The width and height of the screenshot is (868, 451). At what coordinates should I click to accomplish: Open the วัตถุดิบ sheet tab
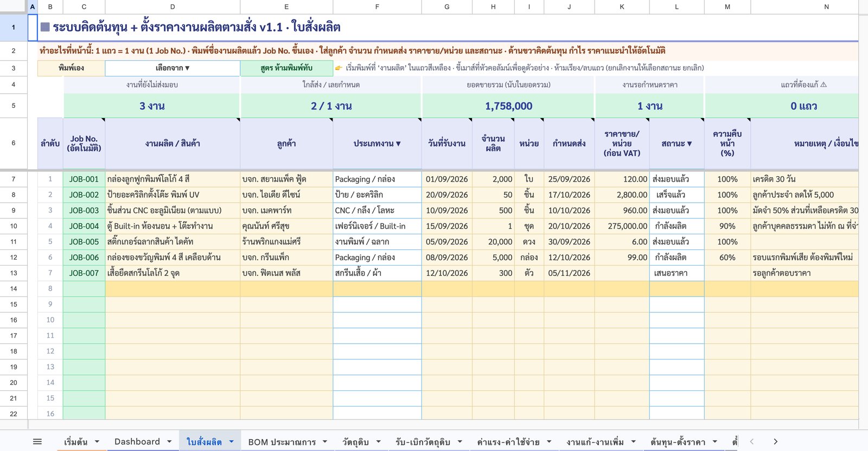tap(355, 442)
